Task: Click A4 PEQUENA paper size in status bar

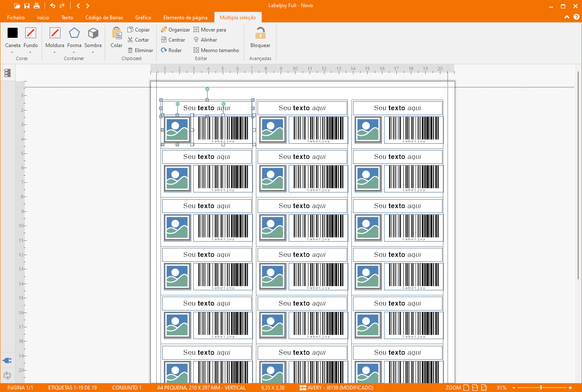Action: (x=201, y=388)
